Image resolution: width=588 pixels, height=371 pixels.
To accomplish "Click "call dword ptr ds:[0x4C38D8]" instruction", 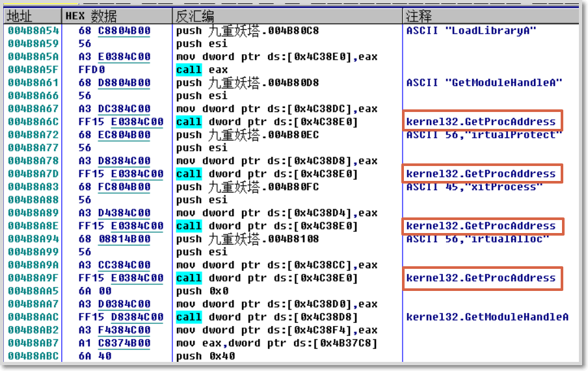I will tap(267, 318).
